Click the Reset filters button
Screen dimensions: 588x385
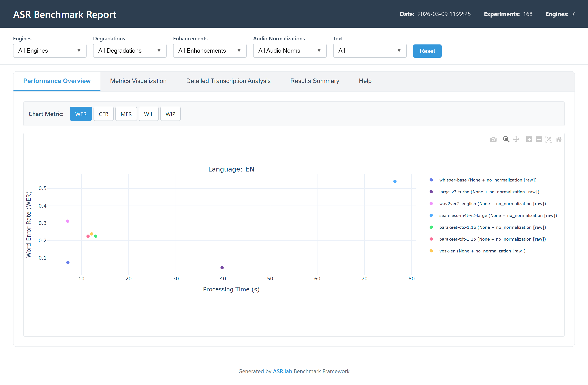pos(427,51)
